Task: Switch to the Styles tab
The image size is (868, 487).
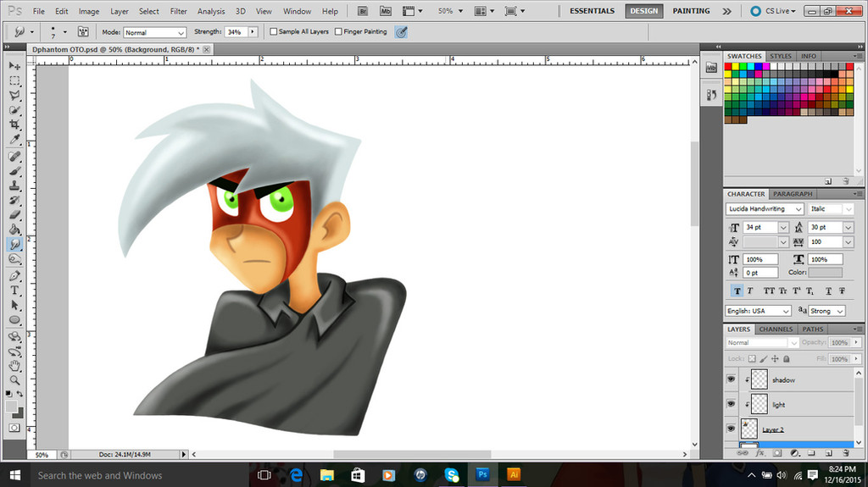Action: pyautogui.click(x=781, y=56)
